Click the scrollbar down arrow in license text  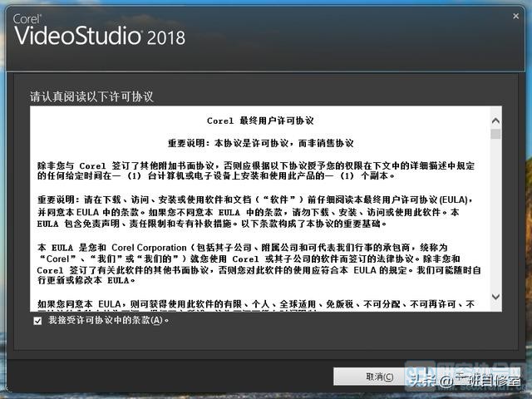click(x=495, y=297)
